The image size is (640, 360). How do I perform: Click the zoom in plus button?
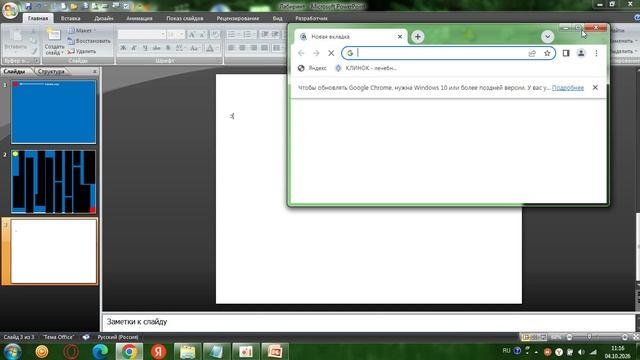(624, 337)
